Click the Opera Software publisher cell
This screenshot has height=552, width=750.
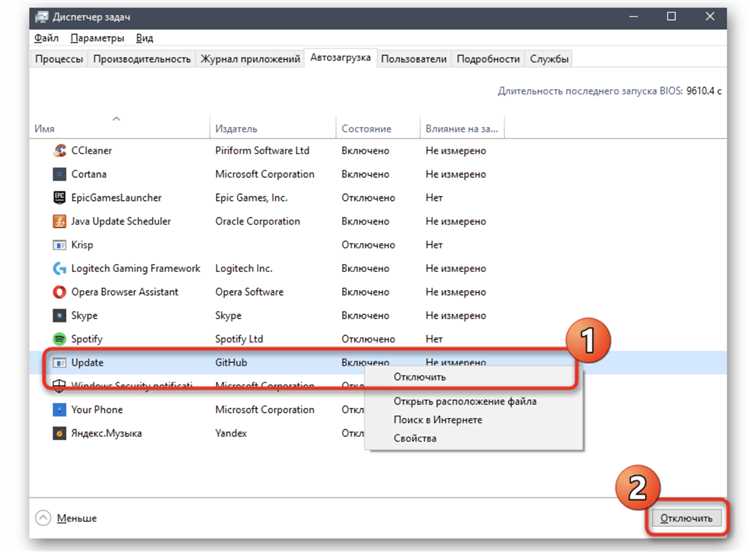tap(249, 292)
